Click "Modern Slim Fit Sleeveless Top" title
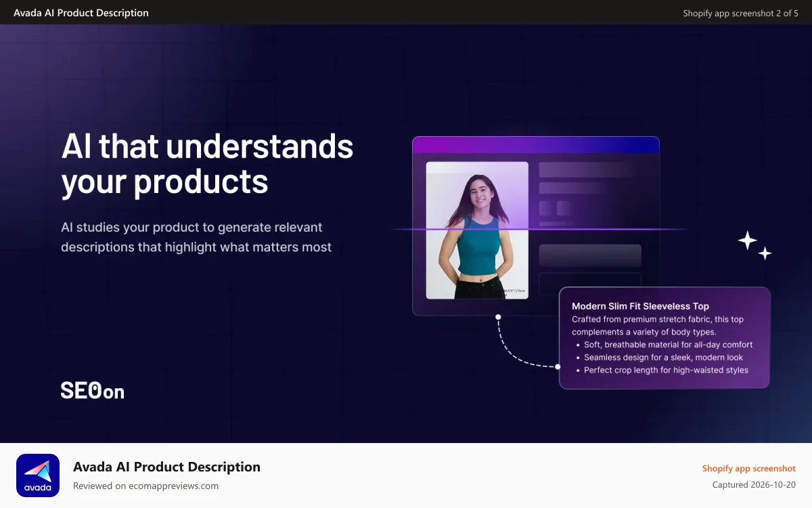 point(640,306)
